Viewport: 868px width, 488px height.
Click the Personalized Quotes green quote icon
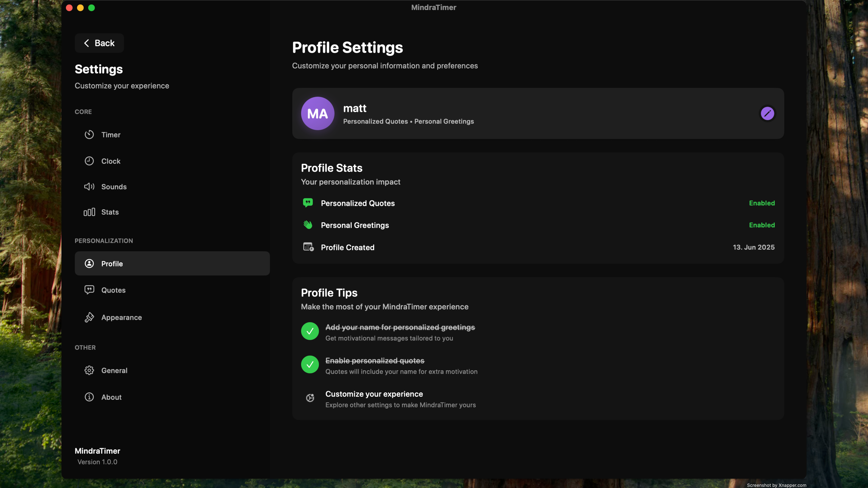coord(308,202)
